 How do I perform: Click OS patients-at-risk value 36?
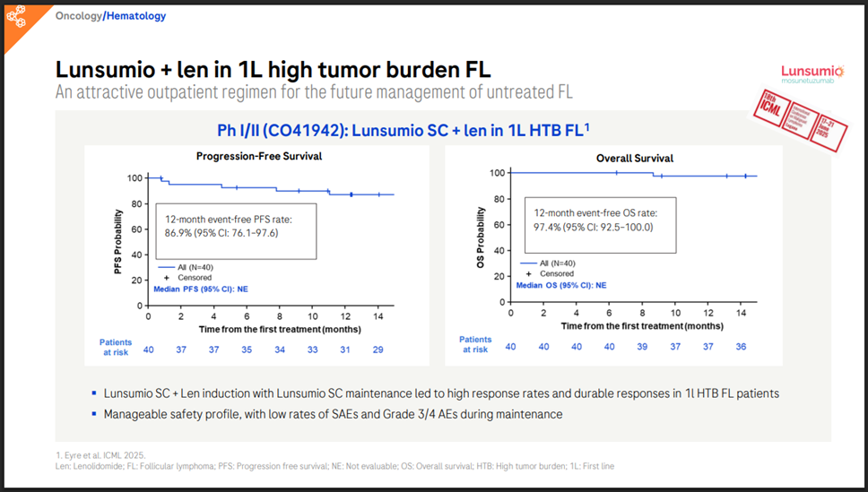741,347
